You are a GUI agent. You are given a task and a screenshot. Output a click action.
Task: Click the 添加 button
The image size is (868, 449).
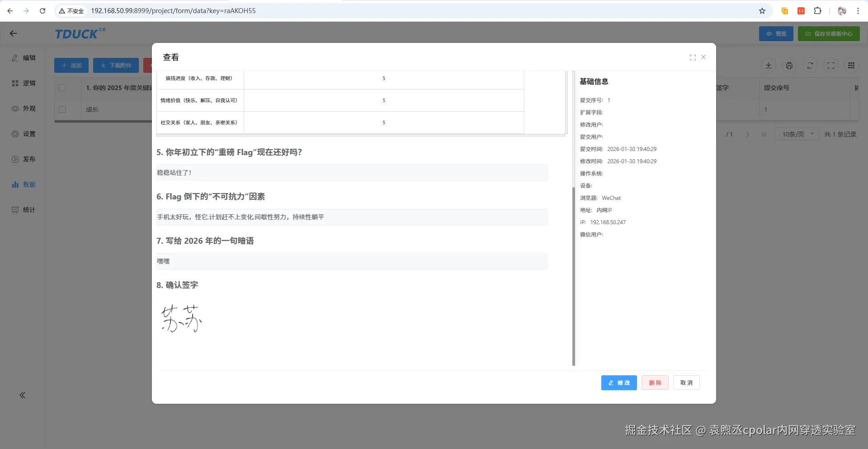tap(71, 66)
